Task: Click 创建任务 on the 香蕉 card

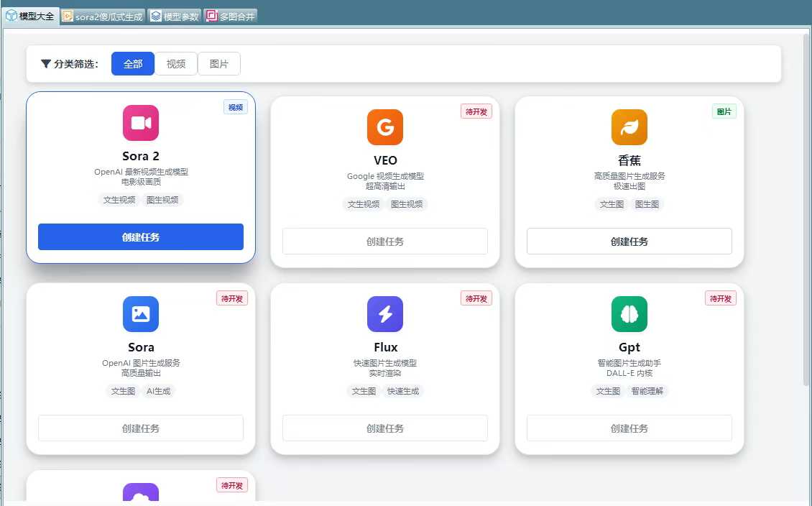Action: tap(629, 241)
